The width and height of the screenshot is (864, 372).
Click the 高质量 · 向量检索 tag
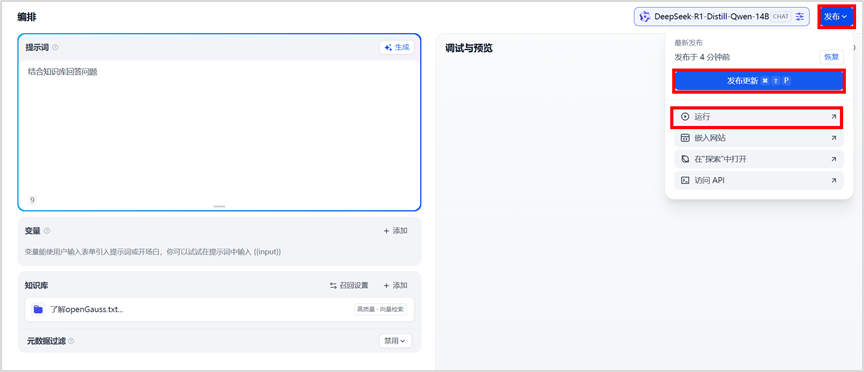click(380, 310)
